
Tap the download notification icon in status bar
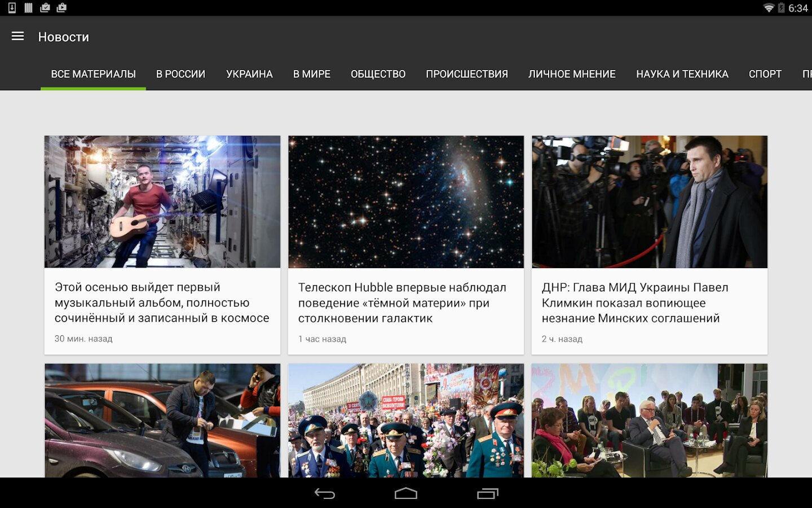click(x=12, y=8)
